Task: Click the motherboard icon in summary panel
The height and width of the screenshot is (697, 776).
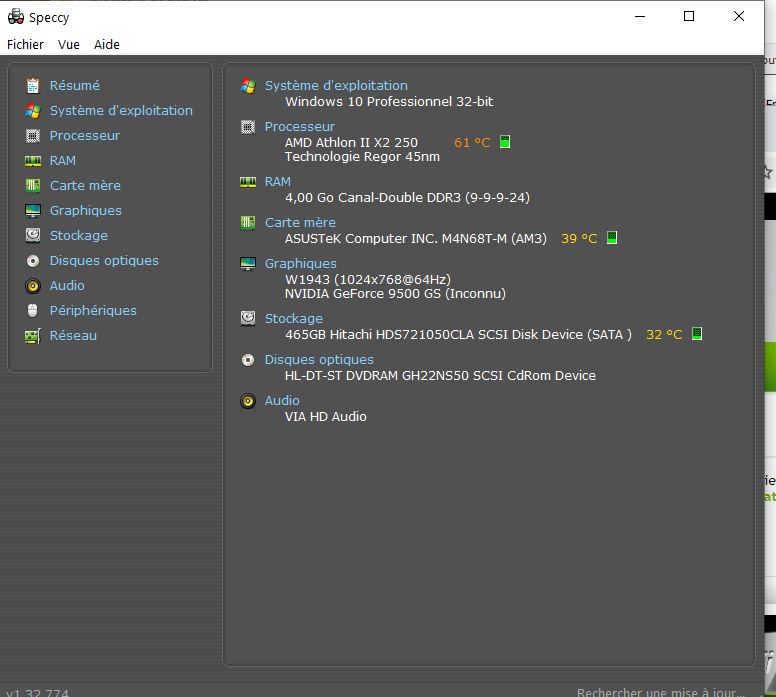Action: pos(248,223)
